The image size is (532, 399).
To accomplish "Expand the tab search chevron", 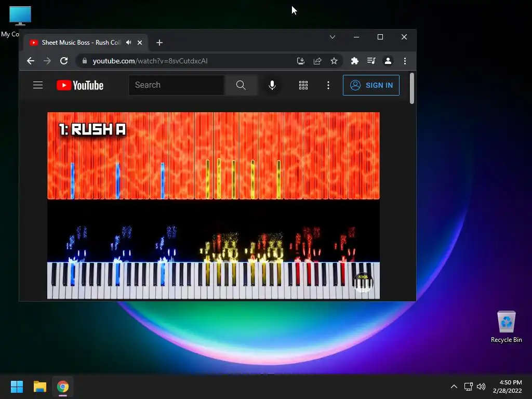I will point(332,37).
